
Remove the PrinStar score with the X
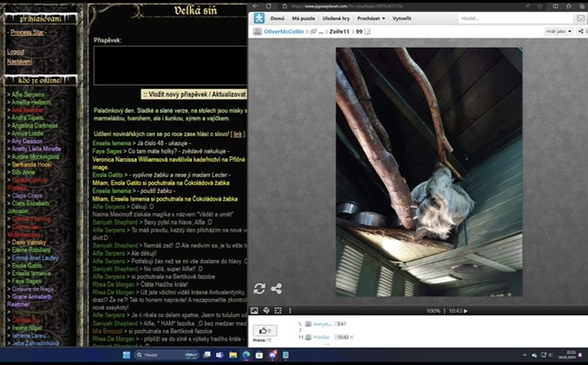(351, 337)
